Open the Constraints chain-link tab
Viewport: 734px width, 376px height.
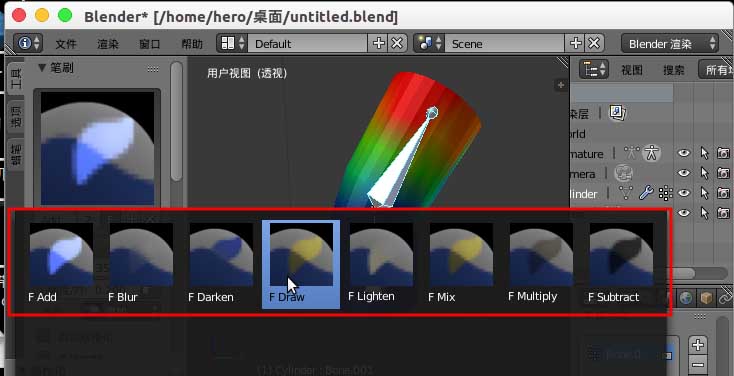pos(726,298)
